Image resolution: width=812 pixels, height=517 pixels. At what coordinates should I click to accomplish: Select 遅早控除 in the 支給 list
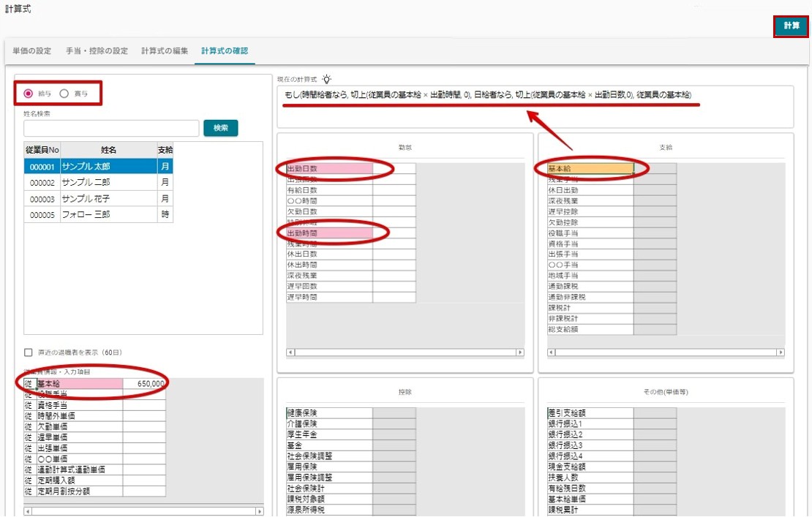[x=590, y=211]
